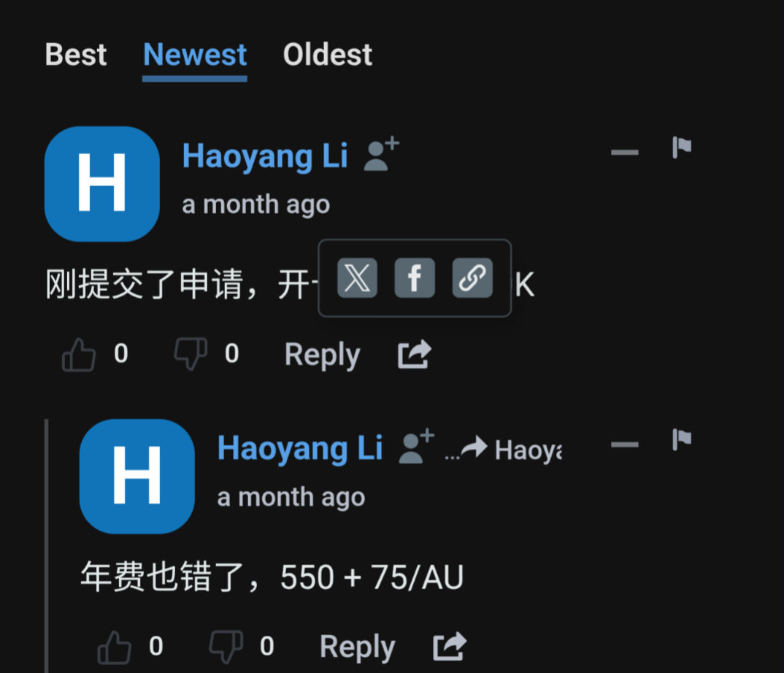Sort comments by Best

click(76, 54)
